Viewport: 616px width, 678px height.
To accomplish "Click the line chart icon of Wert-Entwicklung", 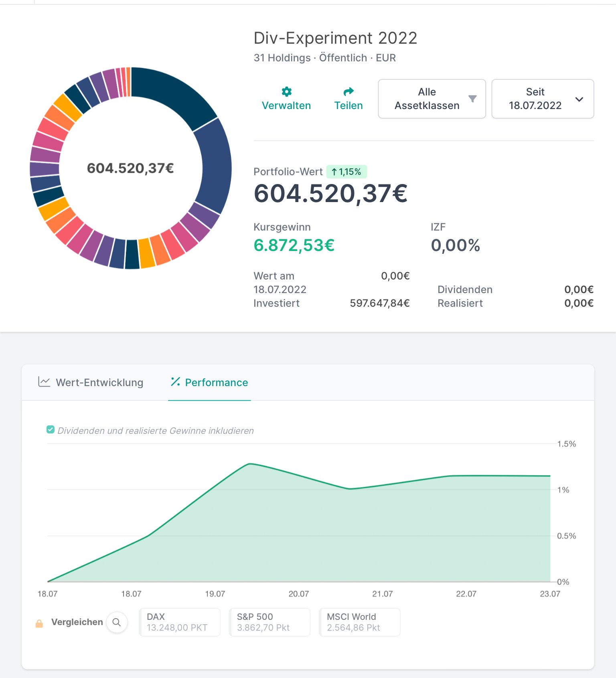I will 44,382.
